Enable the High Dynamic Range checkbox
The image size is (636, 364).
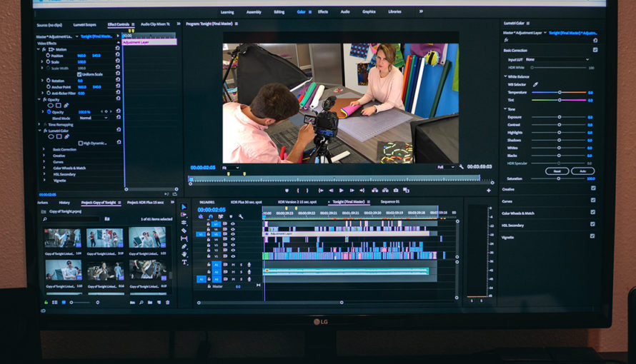(x=80, y=143)
